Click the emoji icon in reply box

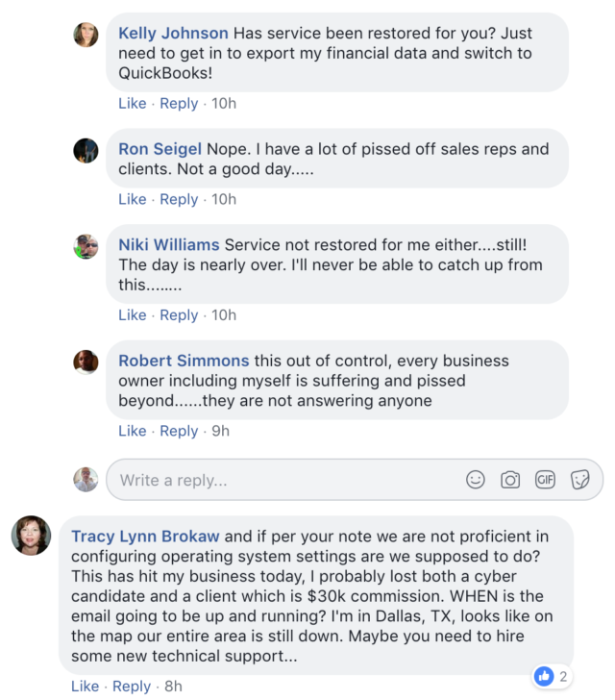[476, 479]
